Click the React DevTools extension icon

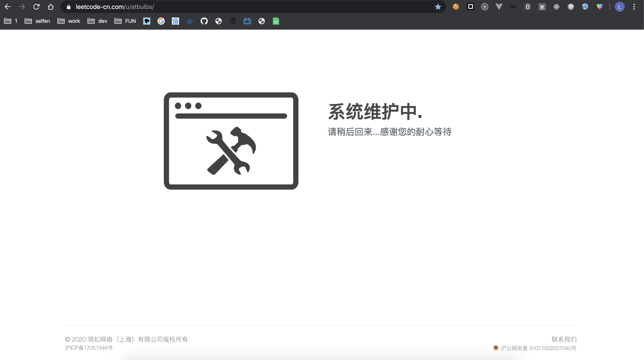[556, 7]
